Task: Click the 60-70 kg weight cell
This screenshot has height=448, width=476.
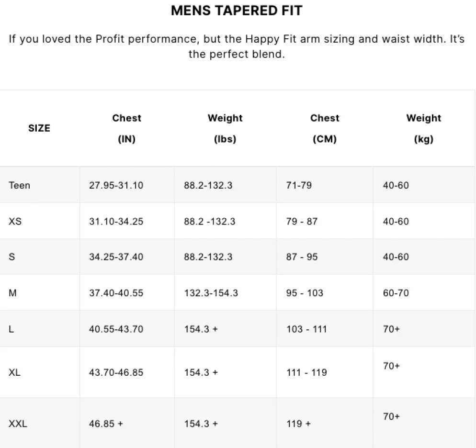Action: [x=396, y=293]
